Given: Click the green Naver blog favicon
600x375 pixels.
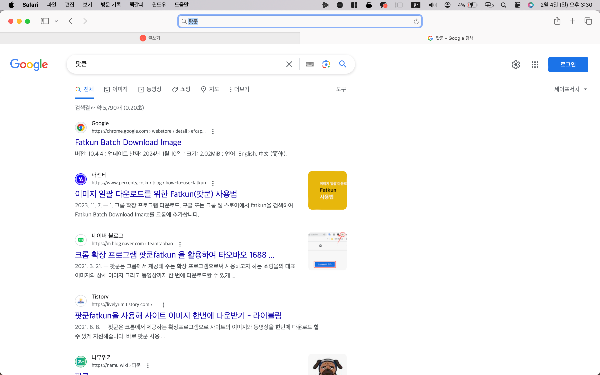Looking at the screenshot, I should 81,240.
